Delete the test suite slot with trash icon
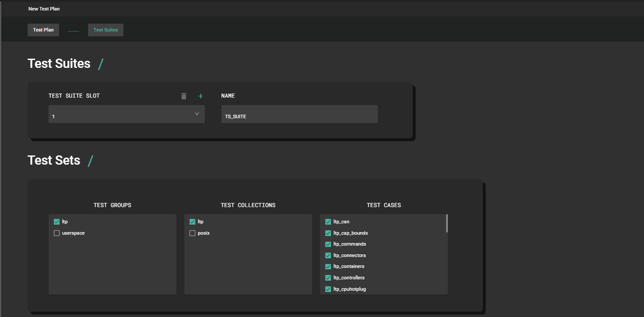 (184, 96)
